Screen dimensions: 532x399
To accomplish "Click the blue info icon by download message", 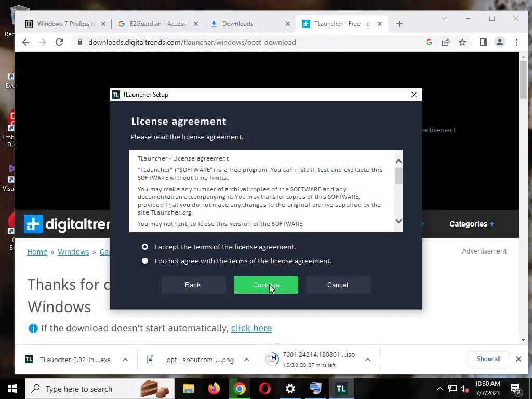I will (x=33, y=328).
